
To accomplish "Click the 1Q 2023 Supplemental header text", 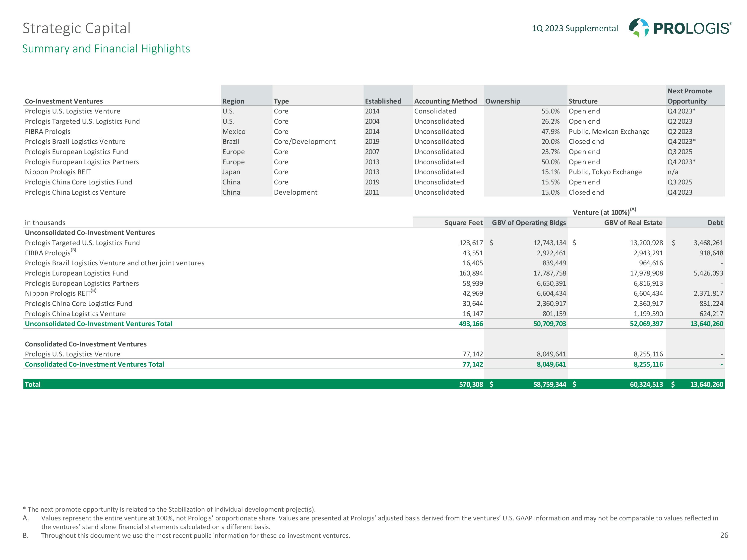I will pos(575,28).
